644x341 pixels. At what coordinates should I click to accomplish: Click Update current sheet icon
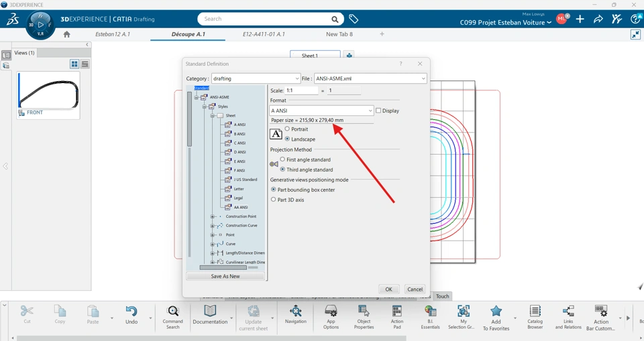[254, 311]
